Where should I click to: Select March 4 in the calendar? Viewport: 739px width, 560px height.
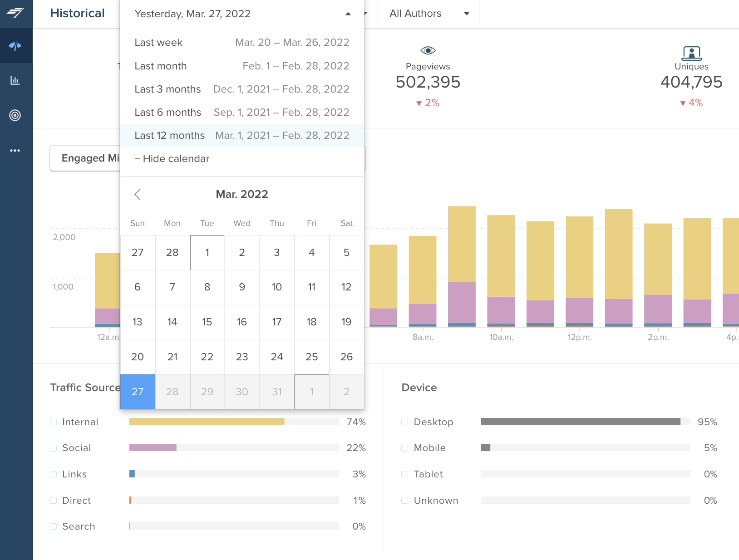click(312, 252)
